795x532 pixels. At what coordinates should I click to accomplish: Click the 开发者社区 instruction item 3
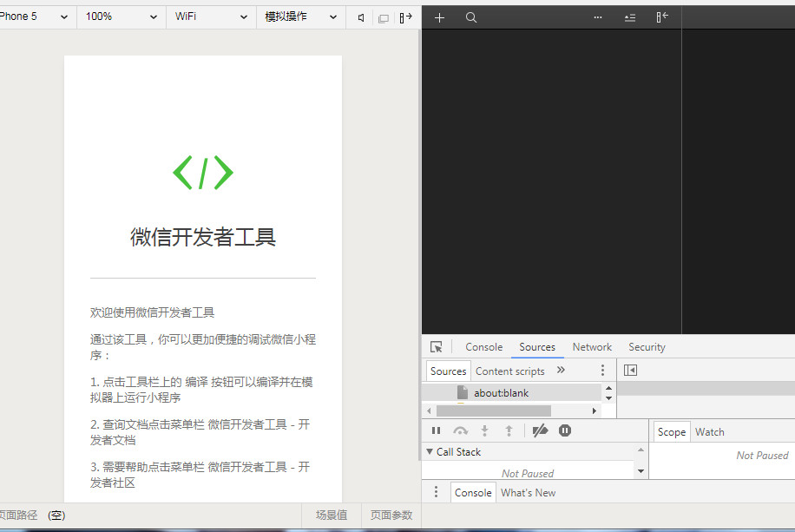[x=200, y=475]
